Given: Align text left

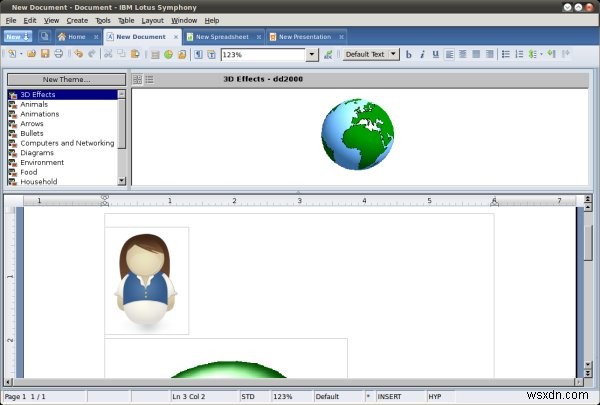Looking at the screenshot, I should [449, 54].
